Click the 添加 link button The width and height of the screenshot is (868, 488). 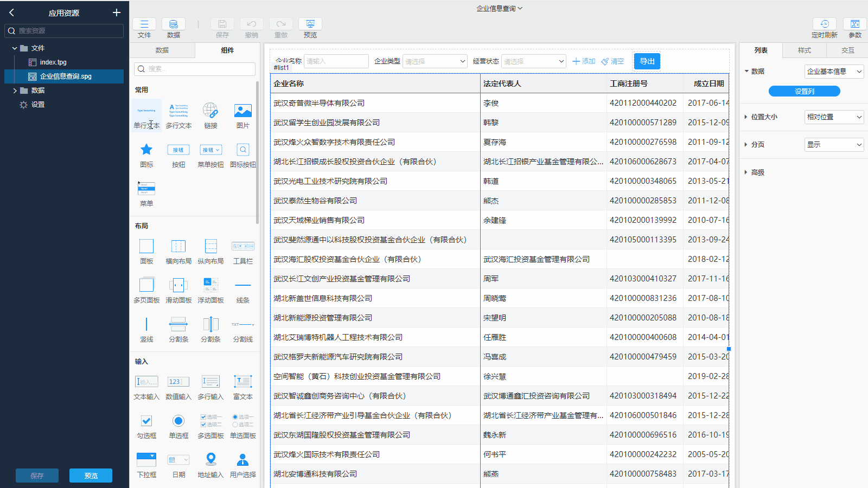point(584,61)
